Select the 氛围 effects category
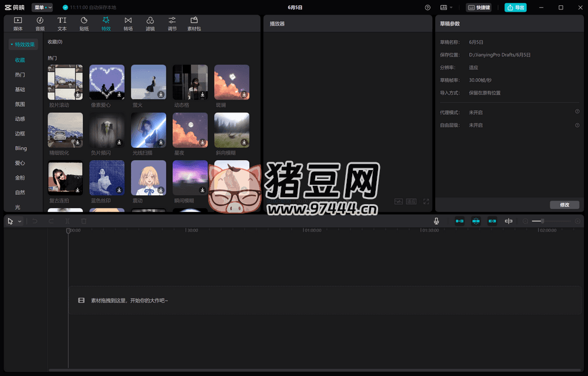The image size is (588, 376). point(20,104)
